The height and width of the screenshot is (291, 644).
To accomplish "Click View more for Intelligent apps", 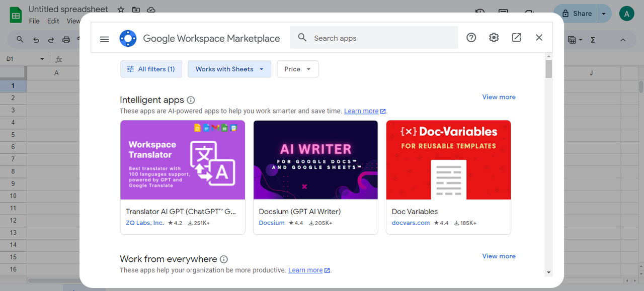I will [x=499, y=97].
